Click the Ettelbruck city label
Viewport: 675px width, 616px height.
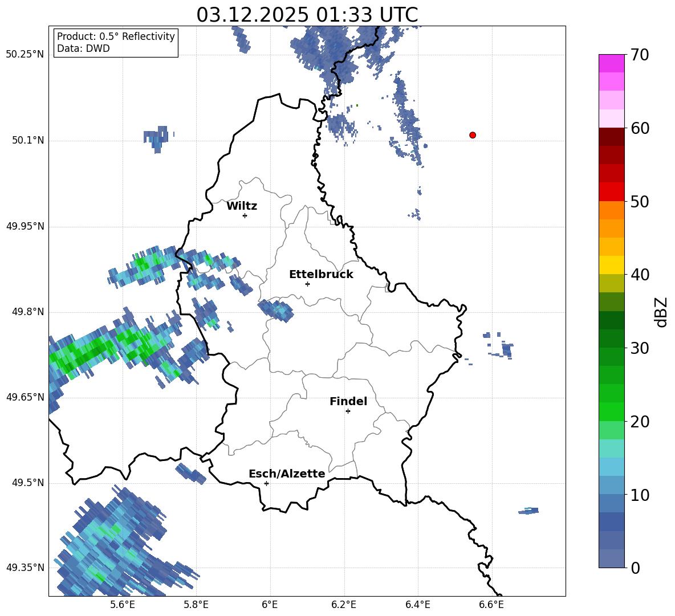(x=321, y=275)
